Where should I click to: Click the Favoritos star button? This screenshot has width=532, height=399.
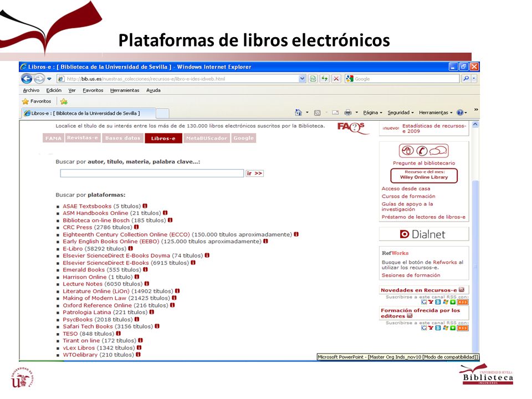pos(37,101)
